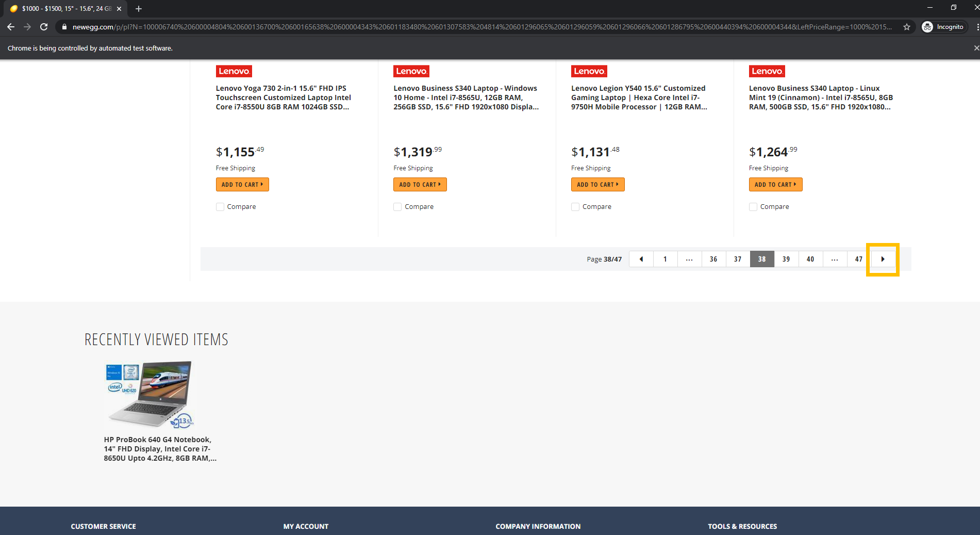Image resolution: width=980 pixels, height=535 pixels.
Task: Click the Recently Viewed Items heading
Action: tap(156, 339)
